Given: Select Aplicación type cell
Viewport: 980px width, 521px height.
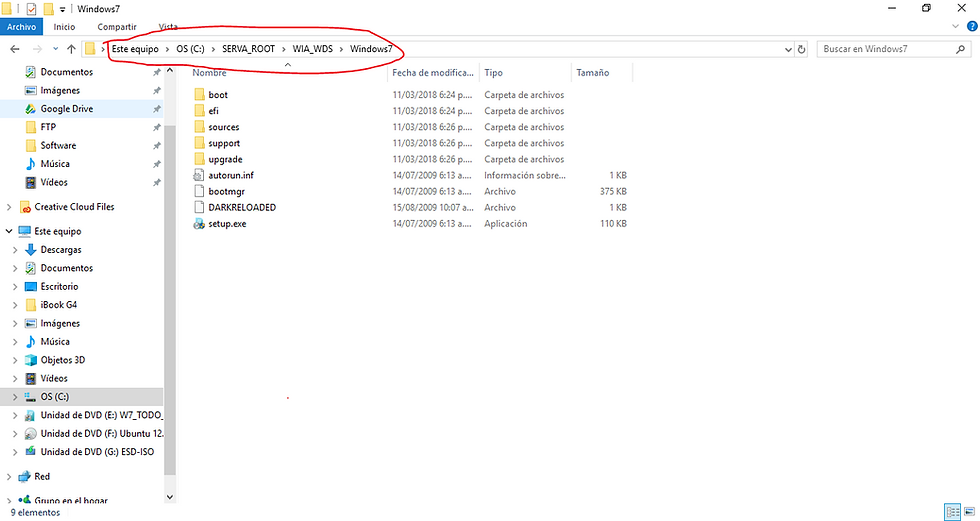Looking at the screenshot, I should point(506,224).
